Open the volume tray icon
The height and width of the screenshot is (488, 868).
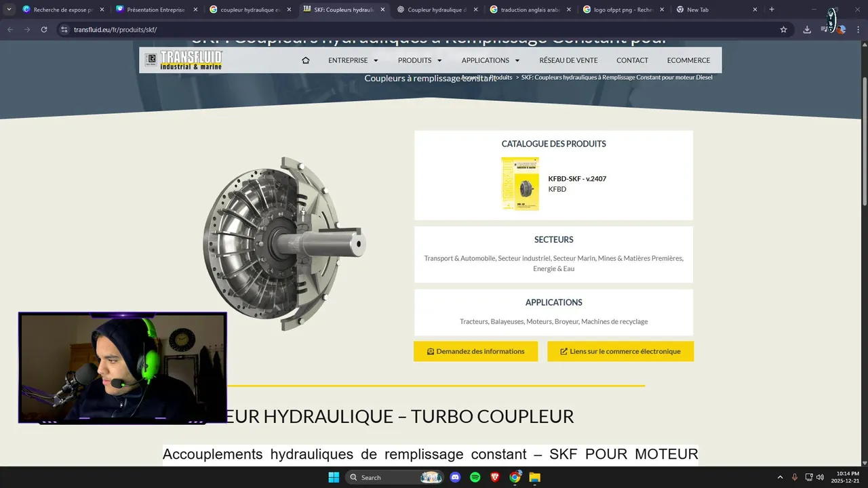[x=820, y=477]
